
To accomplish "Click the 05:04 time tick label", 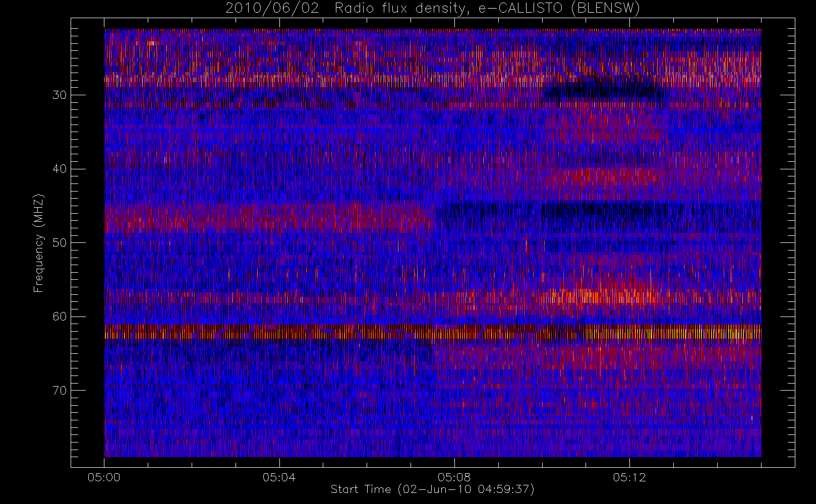I will (279, 477).
